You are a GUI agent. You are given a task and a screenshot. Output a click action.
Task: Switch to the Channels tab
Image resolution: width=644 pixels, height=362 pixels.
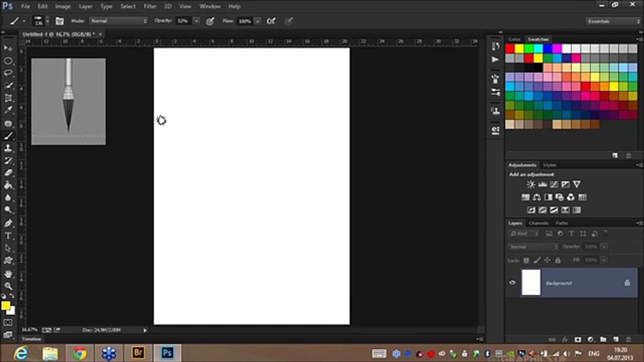pyautogui.click(x=538, y=223)
